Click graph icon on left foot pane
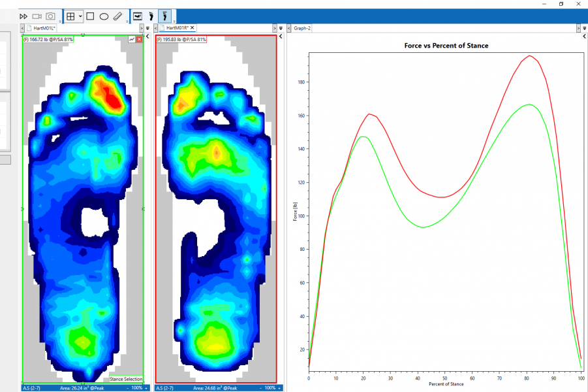 pyautogui.click(x=132, y=40)
